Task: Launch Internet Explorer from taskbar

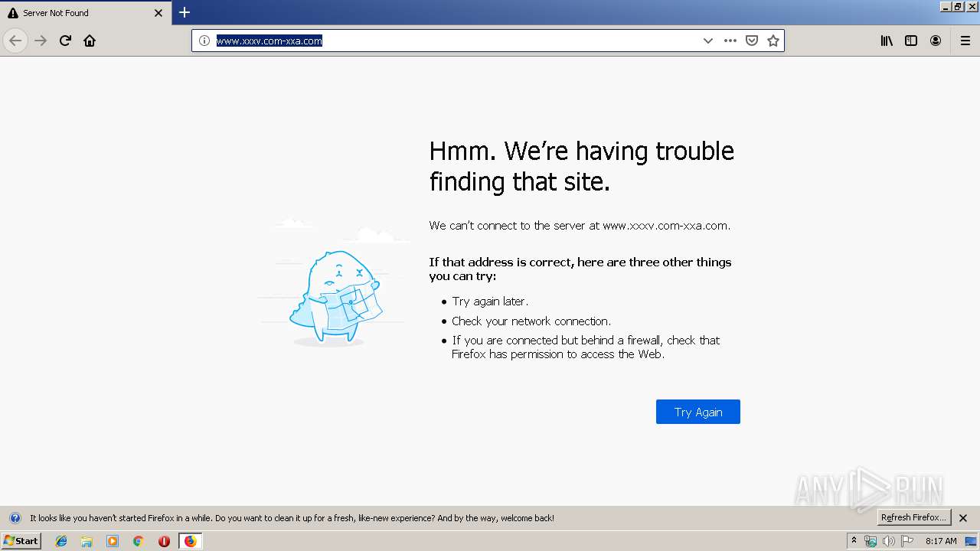Action: 61,541
